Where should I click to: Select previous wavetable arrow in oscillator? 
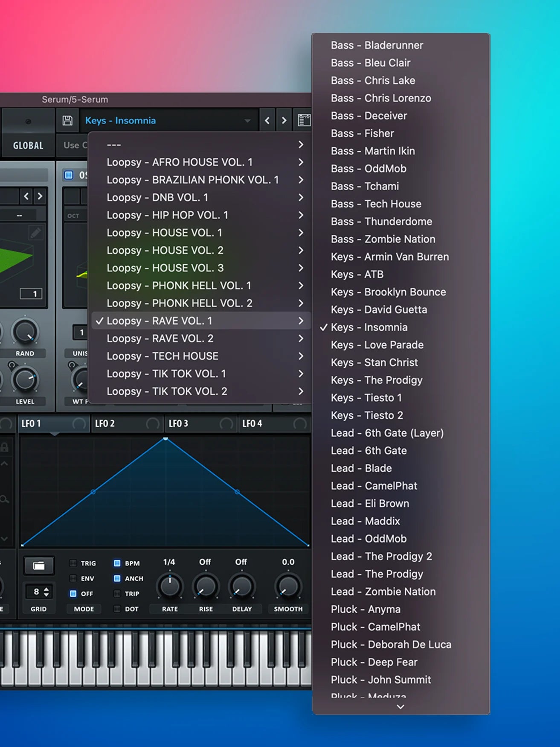click(26, 196)
